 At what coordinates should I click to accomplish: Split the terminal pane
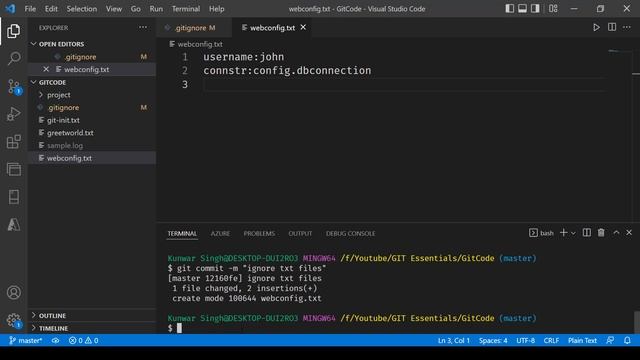pyautogui.click(x=587, y=233)
